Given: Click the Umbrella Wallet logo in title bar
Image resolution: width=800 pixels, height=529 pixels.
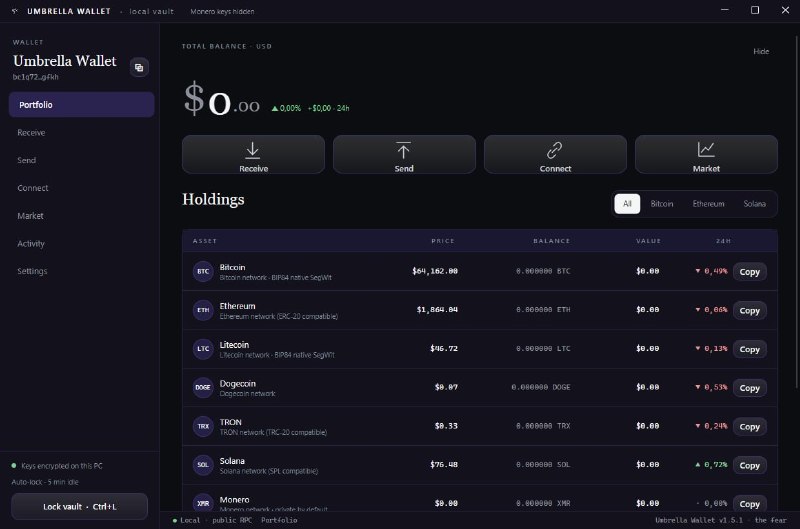Looking at the screenshot, I should pyautogui.click(x=15, y=11).
